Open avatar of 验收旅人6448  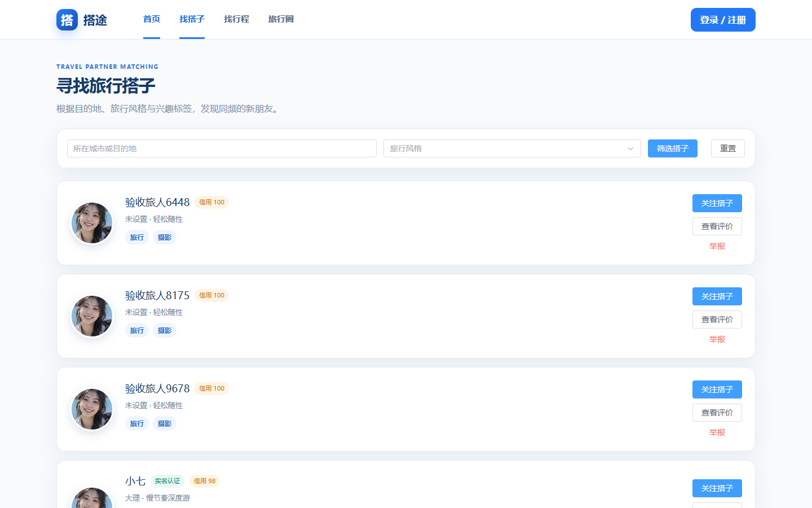[x=92, y=223]
